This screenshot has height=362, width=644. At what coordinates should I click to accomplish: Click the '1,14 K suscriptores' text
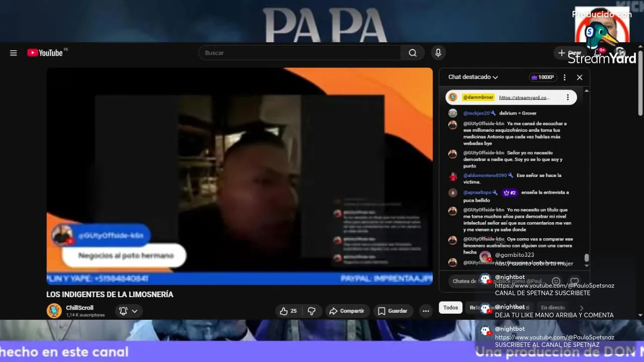[x=85, y=315]
